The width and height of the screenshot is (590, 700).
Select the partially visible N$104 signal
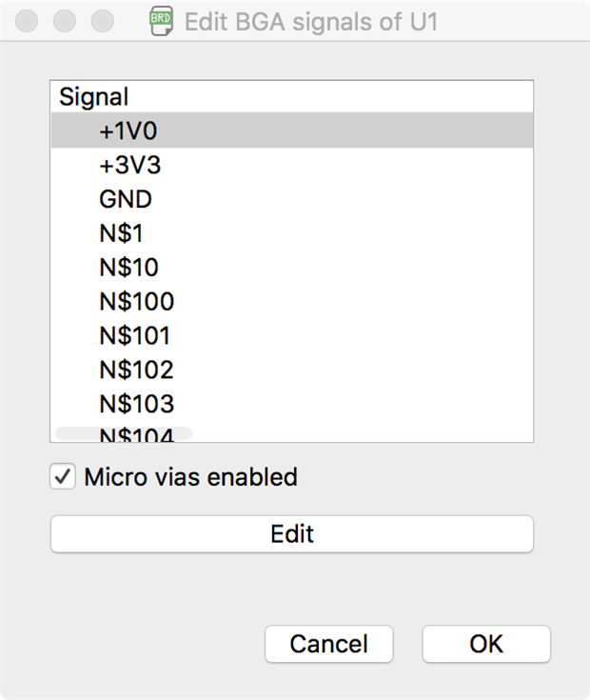[136, 437]
